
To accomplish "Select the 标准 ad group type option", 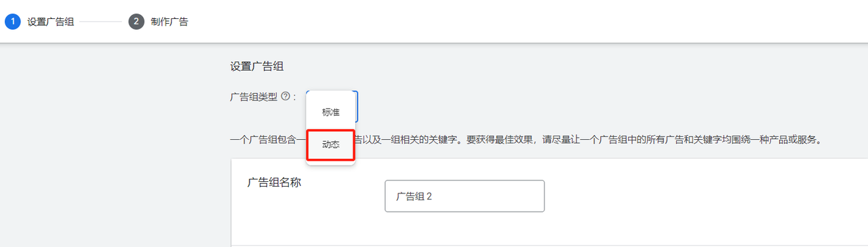I will pos(331,112).
